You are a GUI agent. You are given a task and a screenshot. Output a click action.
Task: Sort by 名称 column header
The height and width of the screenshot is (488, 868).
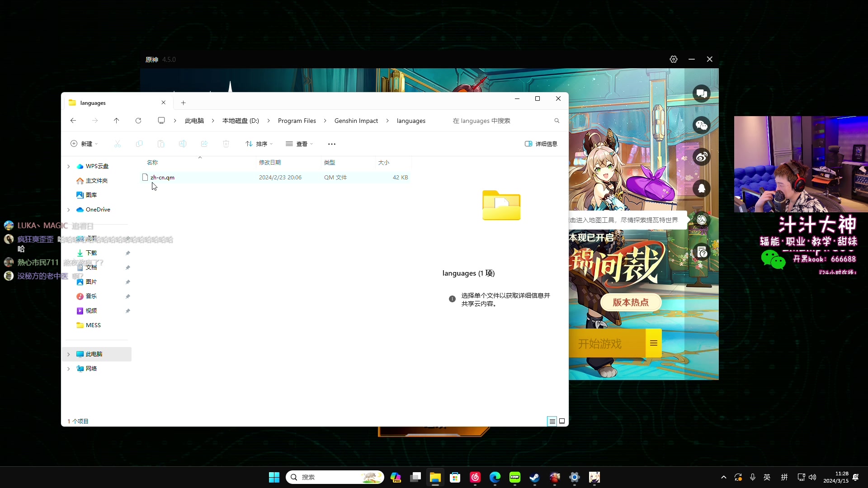click(x=152, y=163)
